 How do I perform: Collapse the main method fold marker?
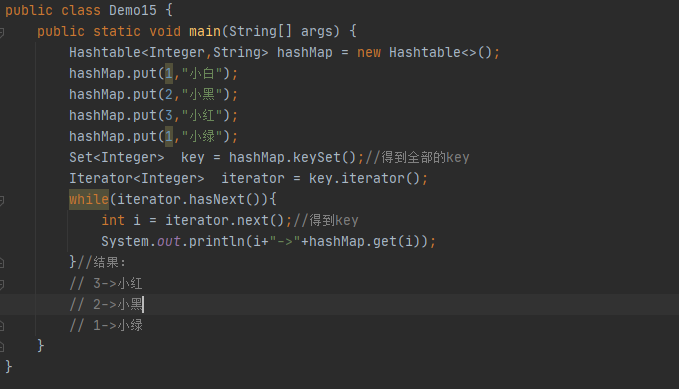point(2,32)
